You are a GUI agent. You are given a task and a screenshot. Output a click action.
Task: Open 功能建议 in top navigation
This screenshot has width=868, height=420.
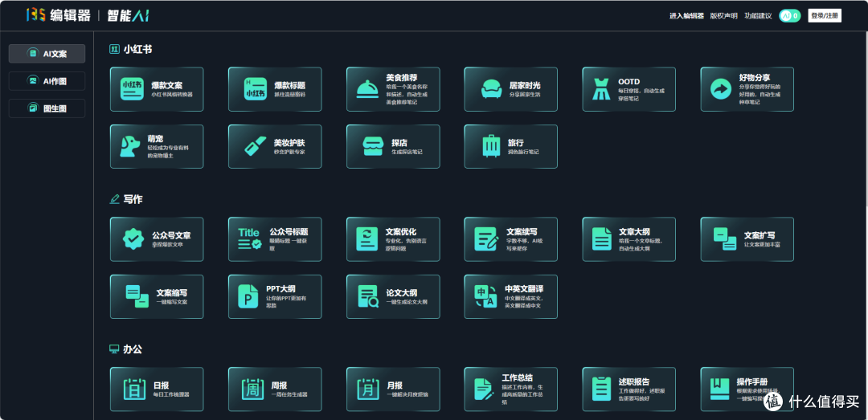click(758, 15)
